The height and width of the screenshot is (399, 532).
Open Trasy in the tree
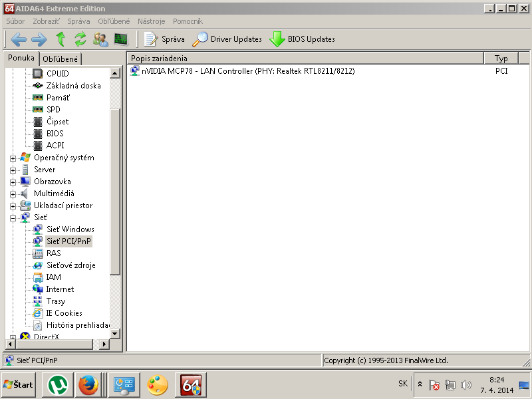[56, 301]
